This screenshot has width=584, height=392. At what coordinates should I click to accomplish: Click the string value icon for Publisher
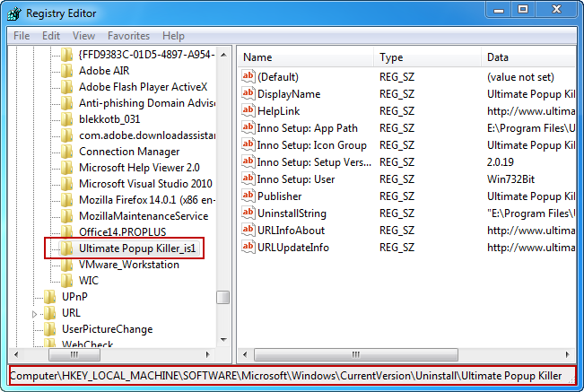(248, 196)
